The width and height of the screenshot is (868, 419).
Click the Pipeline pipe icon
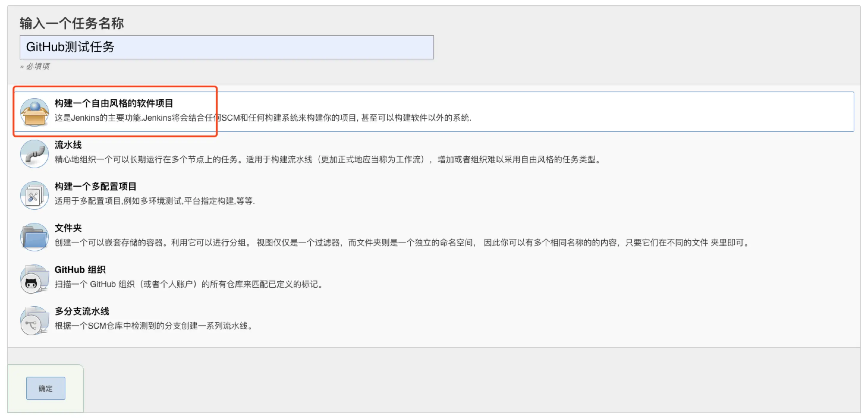34,154
